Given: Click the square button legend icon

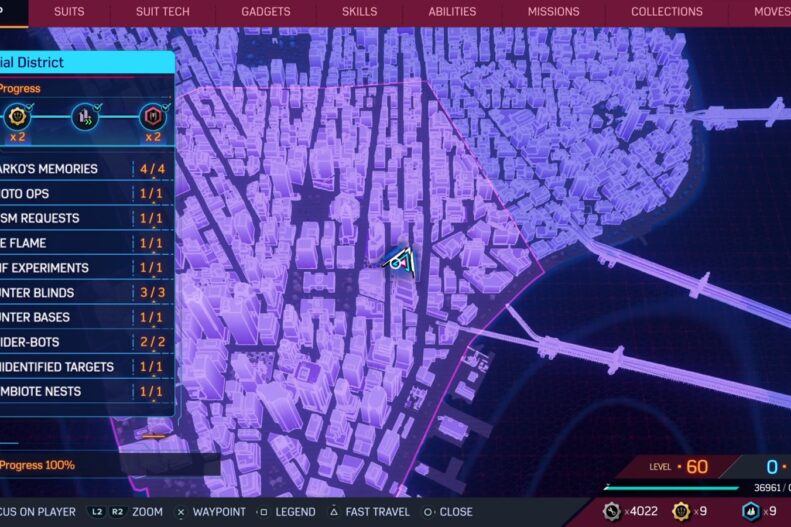Looking at the screenshot, I should [x=263, y=512].
